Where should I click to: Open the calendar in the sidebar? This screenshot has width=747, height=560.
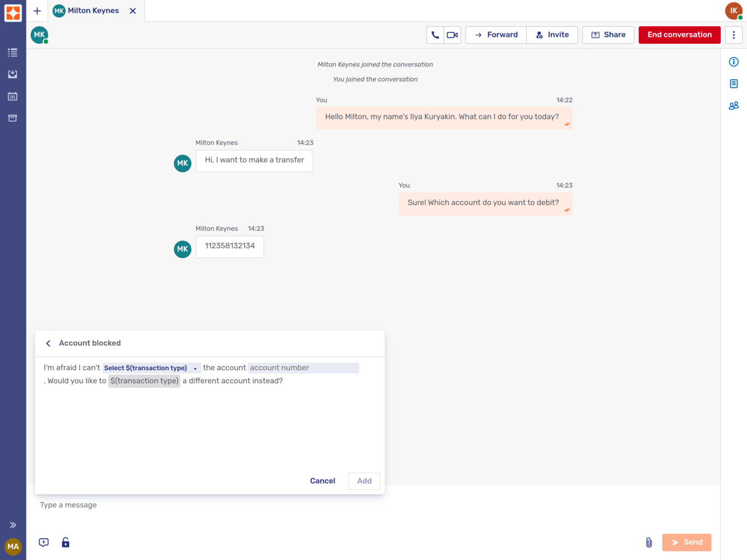[x=13, y=96]
